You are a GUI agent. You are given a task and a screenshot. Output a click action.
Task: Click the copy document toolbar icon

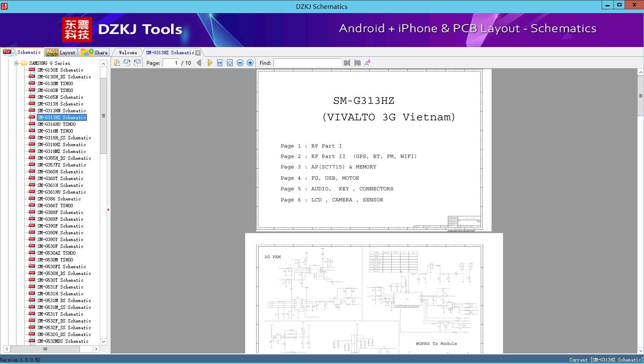(116, 63)
